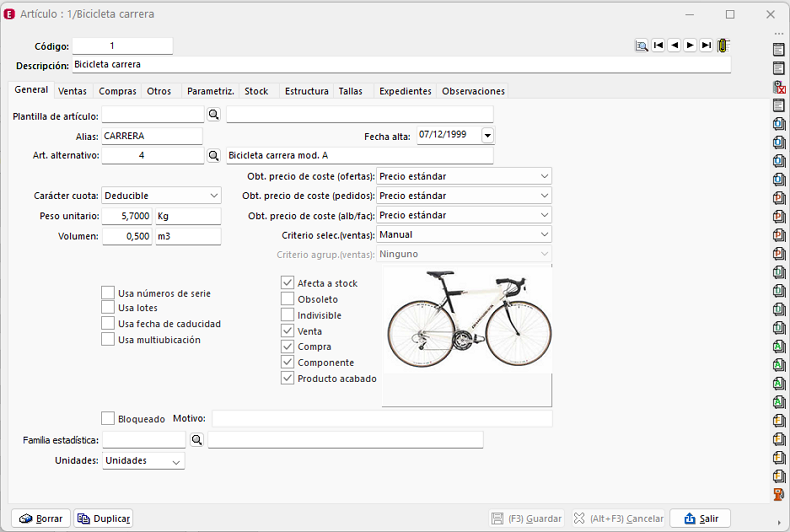Open magnifier lookup for Art. alternativo
790x532 pixels.
214,156
